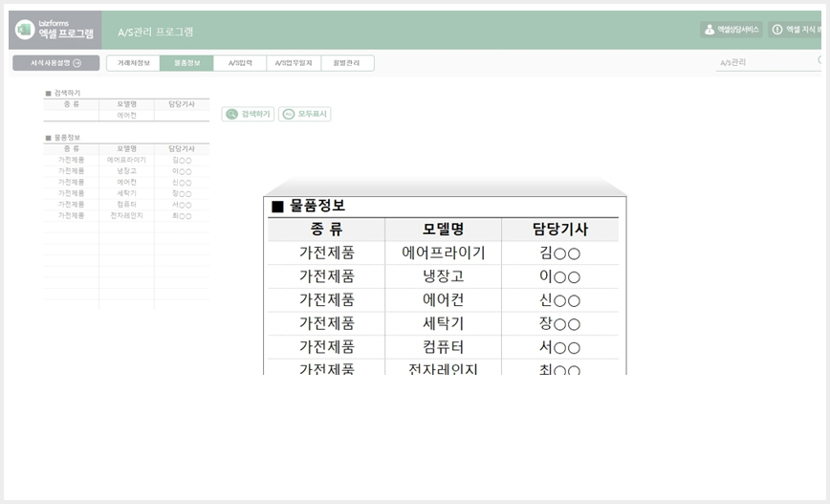The image size is (830, 504).
Task: Click the arrow icon on 서식사용설명 button
Action: 77,63
